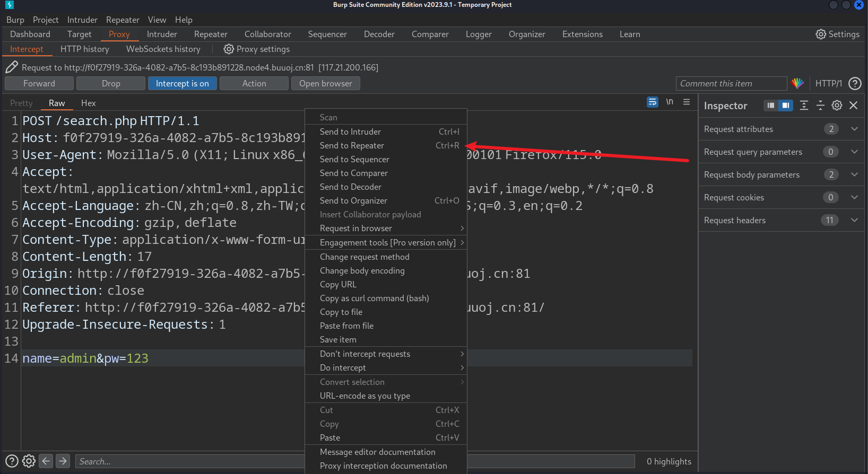The width and height of the screenshot is (868, 474).
Task: Go to previous search match arrow
Action: tap(46, 461)
